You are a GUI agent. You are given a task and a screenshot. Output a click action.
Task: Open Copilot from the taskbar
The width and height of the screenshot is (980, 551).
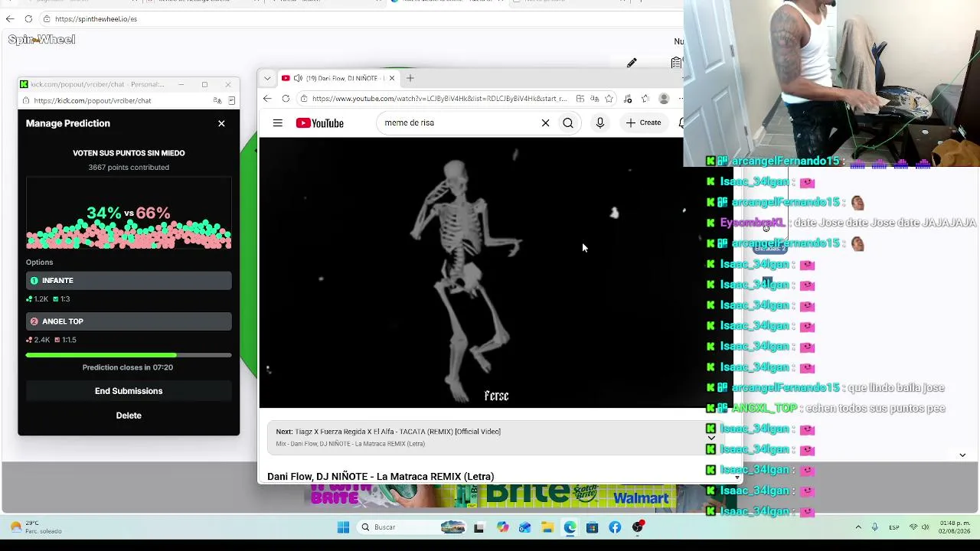click(502, 527)
